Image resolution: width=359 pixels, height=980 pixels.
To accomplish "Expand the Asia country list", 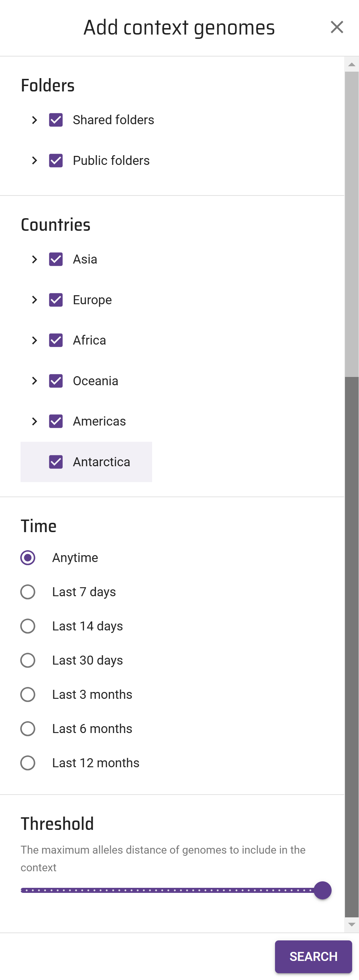I will point(35,260).
